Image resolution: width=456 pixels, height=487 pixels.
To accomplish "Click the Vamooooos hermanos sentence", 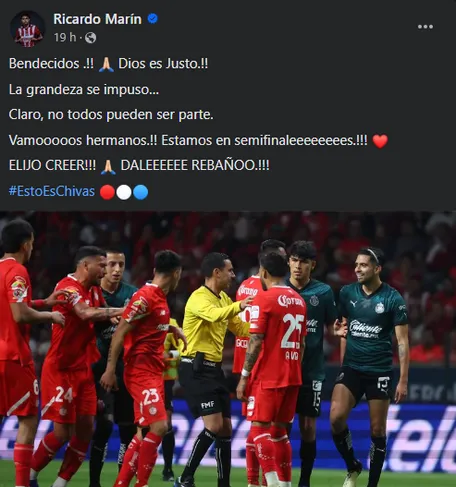I will pyautogui.click(x=188, y=140).
